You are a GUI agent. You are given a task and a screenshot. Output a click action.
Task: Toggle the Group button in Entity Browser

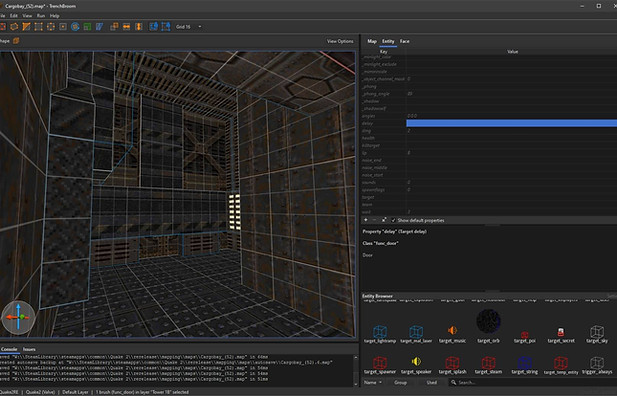point(400,383)
